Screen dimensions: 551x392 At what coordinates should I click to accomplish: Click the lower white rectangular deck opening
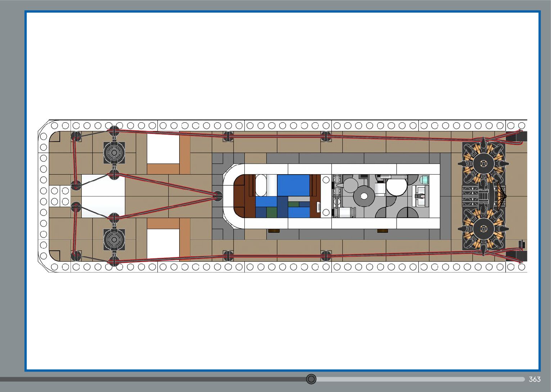163,244
